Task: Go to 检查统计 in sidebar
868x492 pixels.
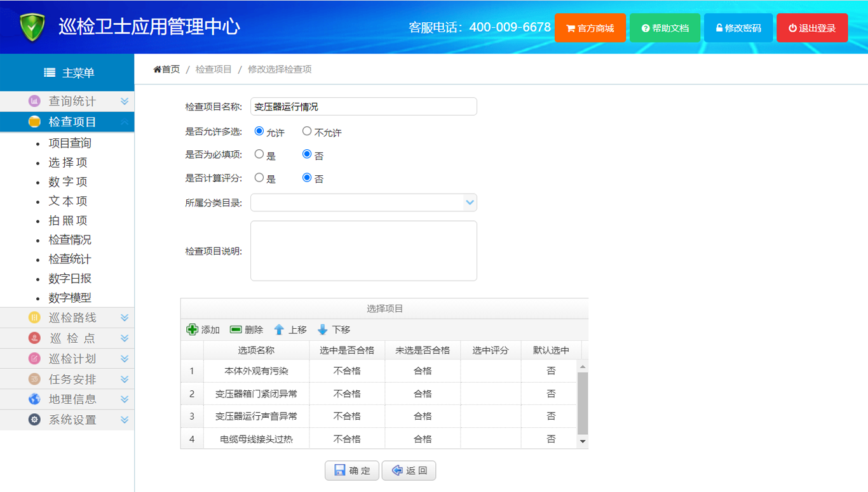Action: (70, 259)
